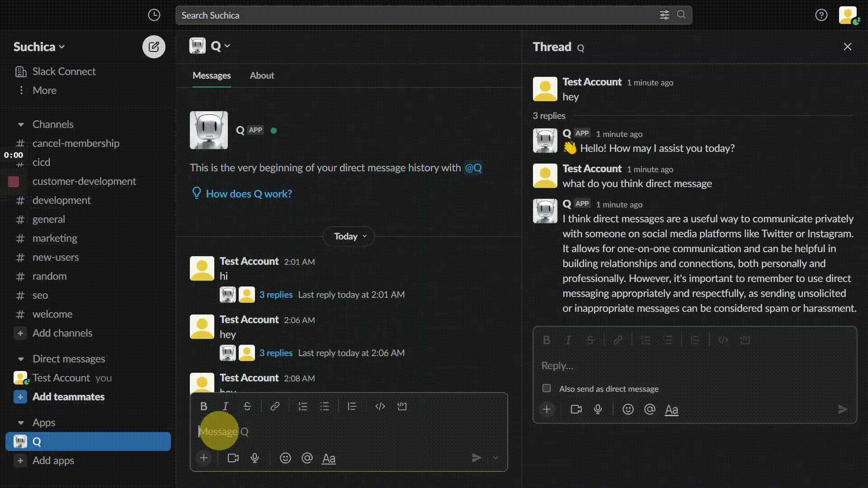Record a video clip in thread reply
The image size is (868, 488).
pos(576,409)
